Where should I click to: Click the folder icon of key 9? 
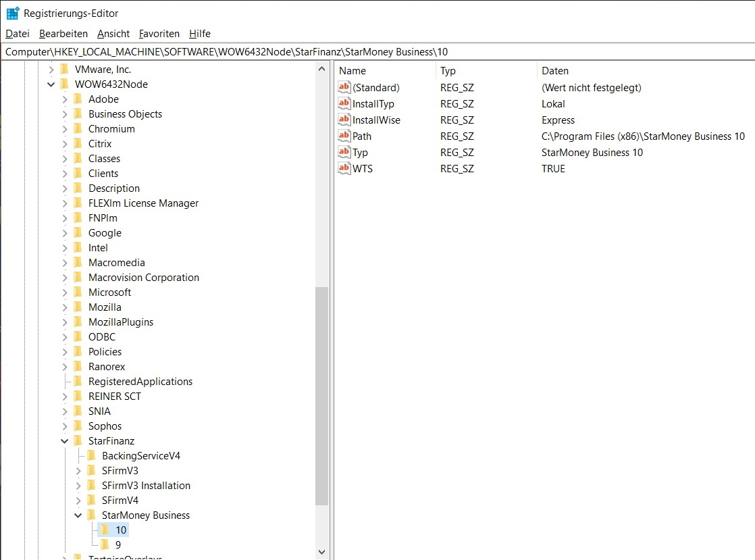(x=105, y=545)
